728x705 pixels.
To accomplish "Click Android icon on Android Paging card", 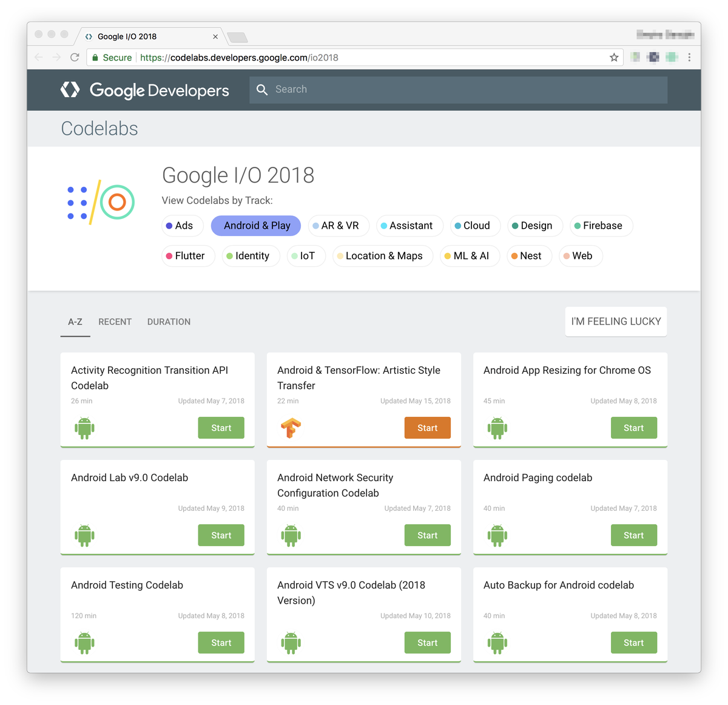I will point(497,536).
